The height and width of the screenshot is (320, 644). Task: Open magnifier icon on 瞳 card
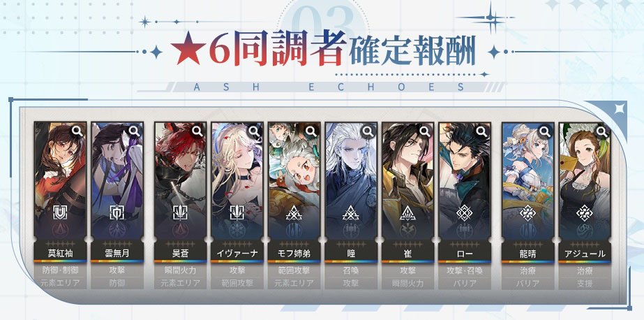click(x=368, y=131)
